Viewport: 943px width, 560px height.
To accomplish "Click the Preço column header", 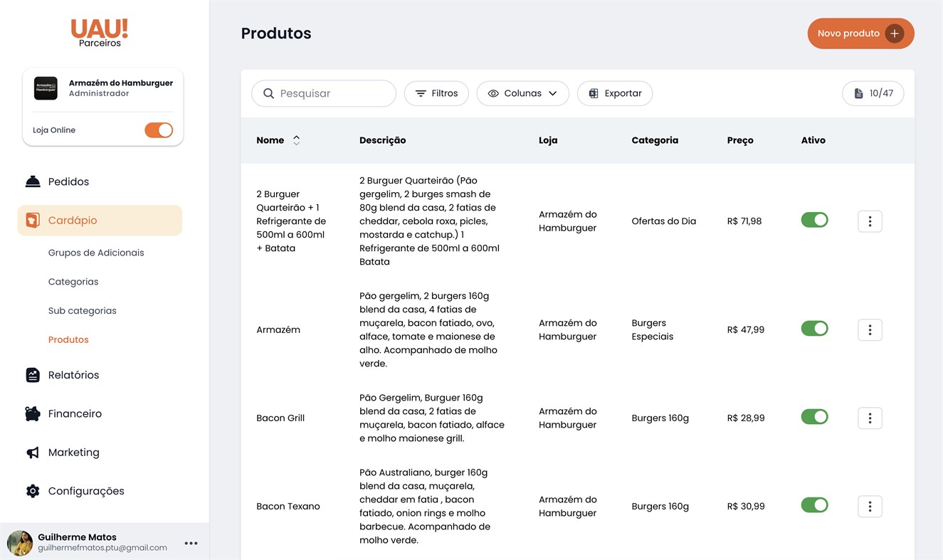I will coord(740,140).
